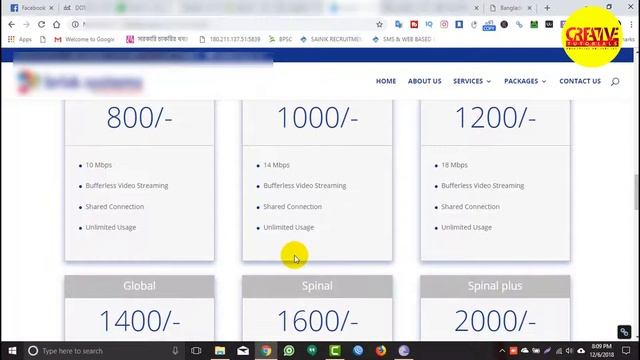The image size is (640, 360).
Task: Type in the Windows search box
Action: (104, 351)
